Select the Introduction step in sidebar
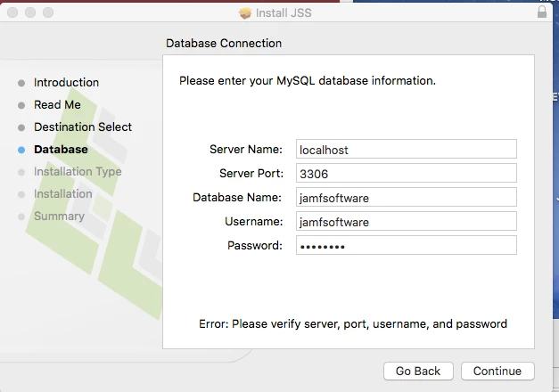Image resolution: width=559 pixels, height=392 pixels. [66, 82]
